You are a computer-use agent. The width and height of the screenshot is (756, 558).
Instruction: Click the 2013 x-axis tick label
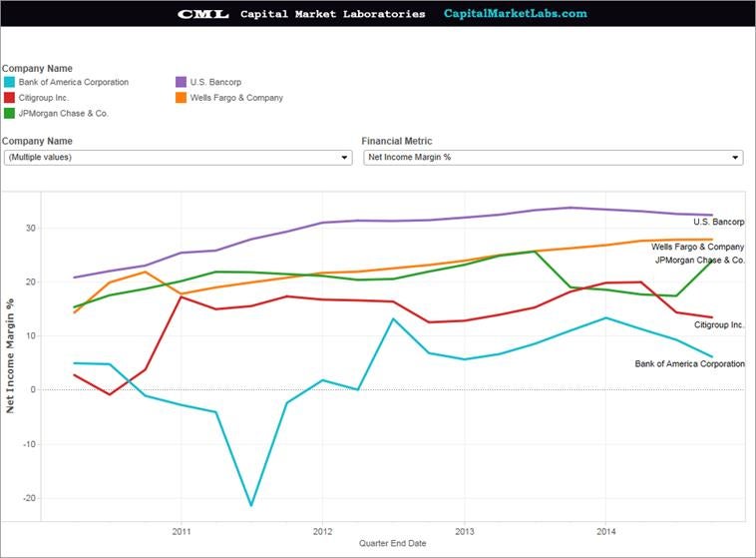coord(465,532)
